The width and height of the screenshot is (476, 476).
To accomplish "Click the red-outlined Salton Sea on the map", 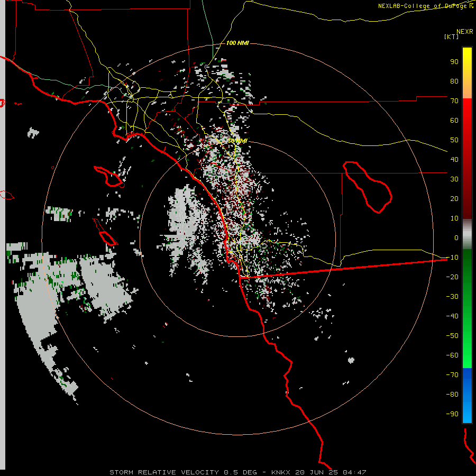I will pyautogui.click(x=368, y=187).
